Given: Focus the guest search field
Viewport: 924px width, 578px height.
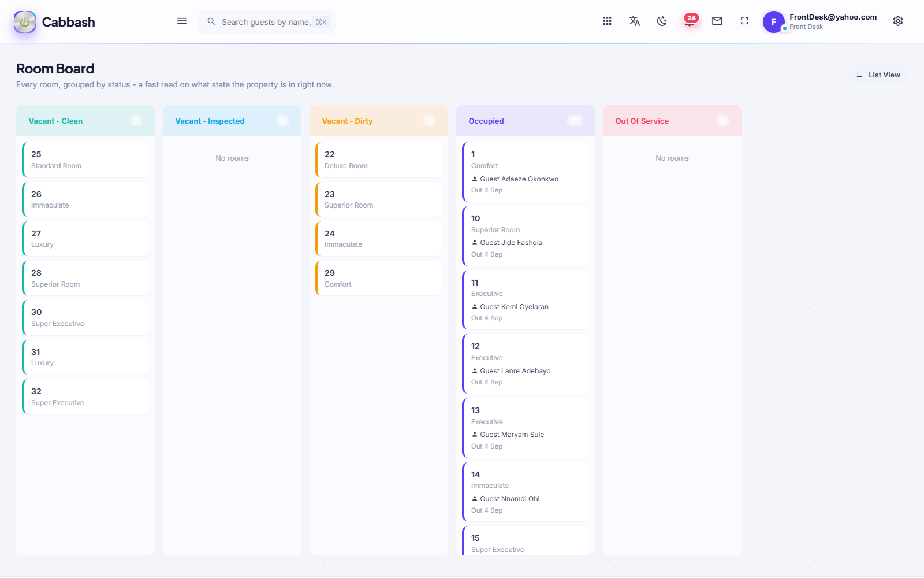Looking at the screenshot, I should 267,22.
